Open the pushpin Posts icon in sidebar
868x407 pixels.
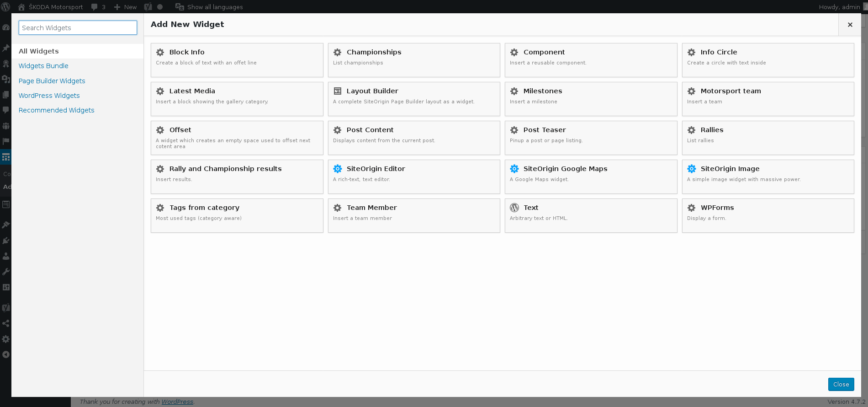tap(6, 48)
